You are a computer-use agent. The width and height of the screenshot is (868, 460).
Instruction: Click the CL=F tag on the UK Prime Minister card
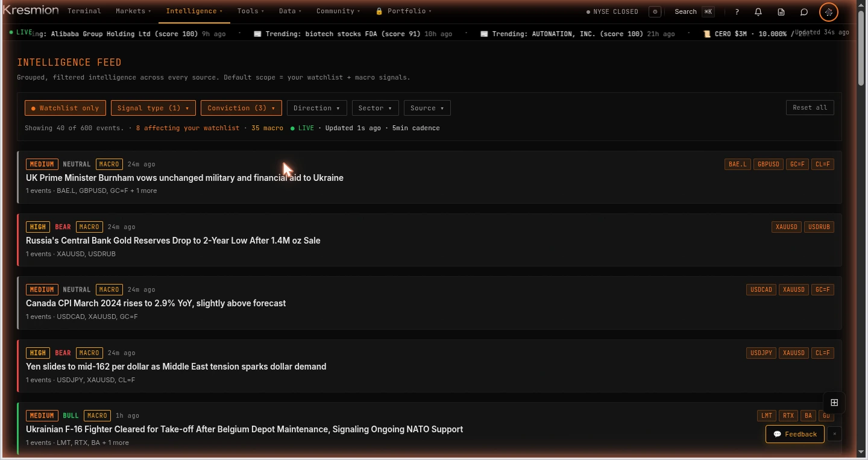tap(823, 164)
